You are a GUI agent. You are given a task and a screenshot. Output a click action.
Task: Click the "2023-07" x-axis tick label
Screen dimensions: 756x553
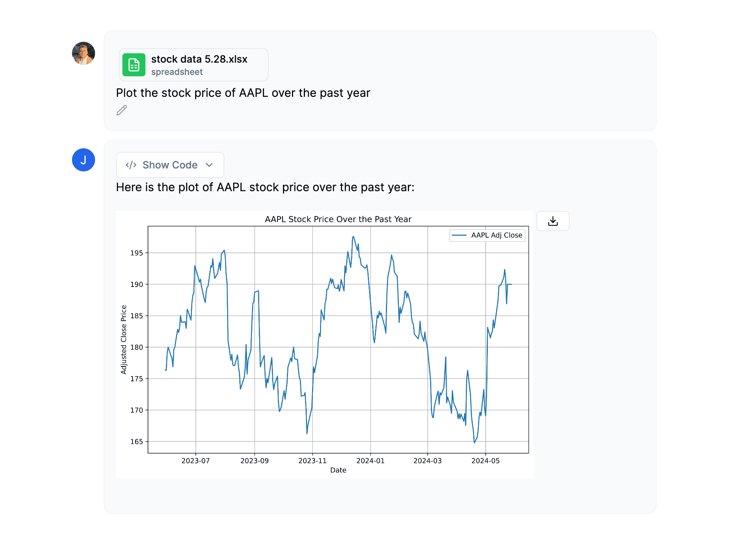(x=195, y=461)
